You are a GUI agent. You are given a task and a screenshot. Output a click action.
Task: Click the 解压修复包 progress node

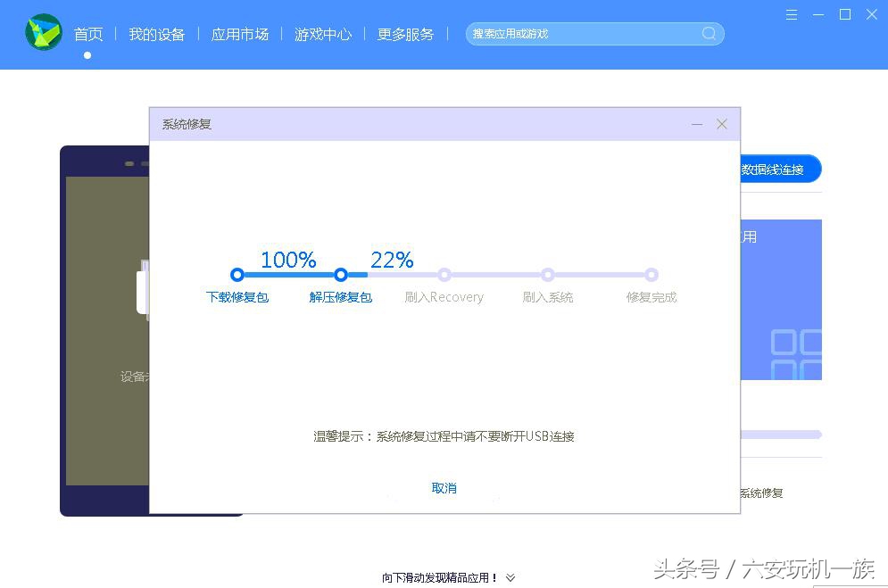tap(340, 275)
